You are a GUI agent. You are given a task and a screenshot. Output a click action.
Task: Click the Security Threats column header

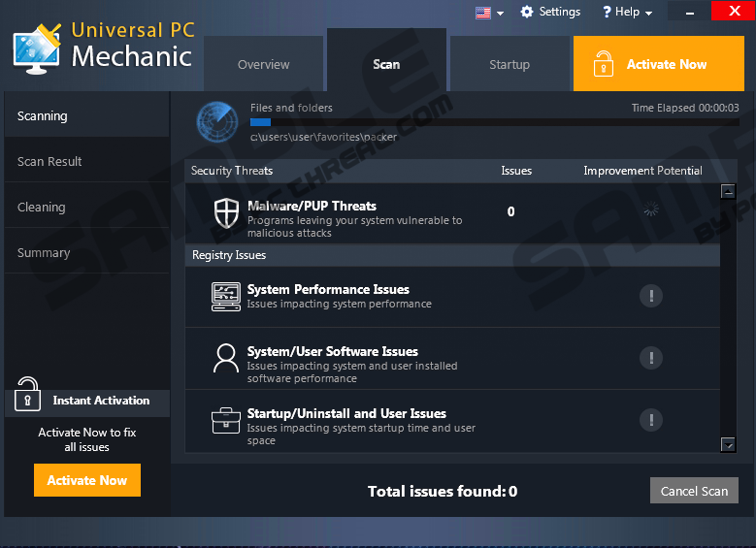tap(231, 171)
